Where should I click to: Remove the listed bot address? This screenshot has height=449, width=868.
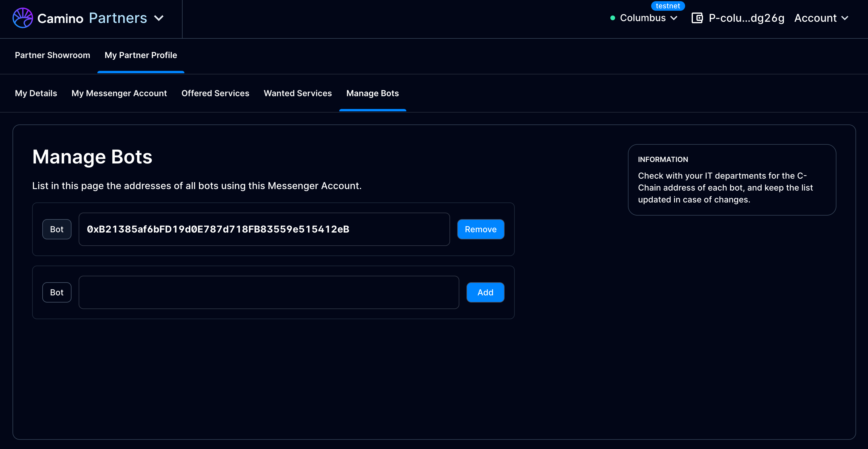point(480,229)
